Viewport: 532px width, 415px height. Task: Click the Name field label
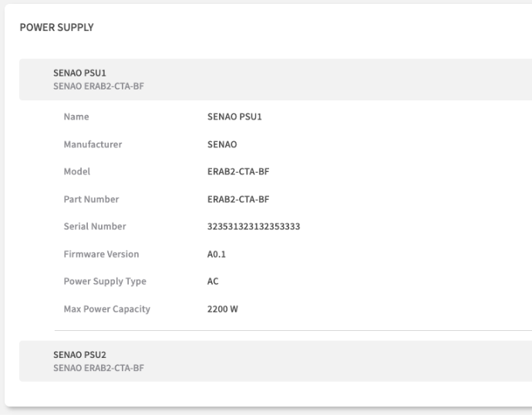click(x=76, y=117)
